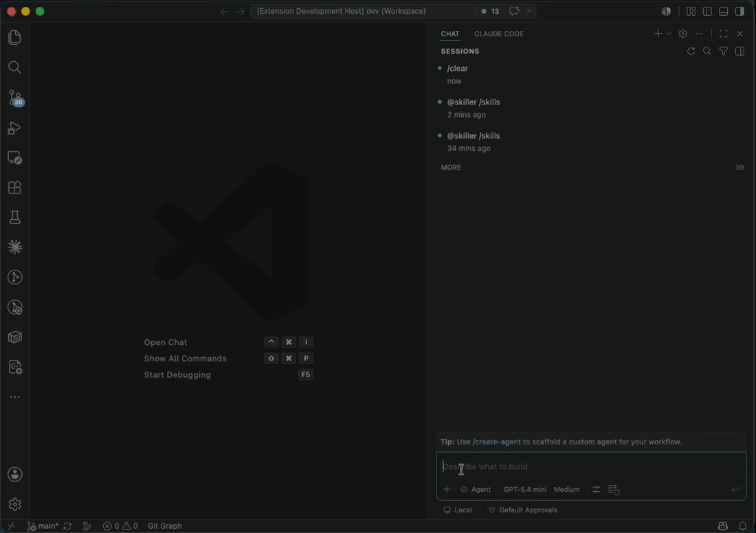Open the document-with-gear activity bar icon
Screen dimensions: 756x533
[x=15, y=367]
